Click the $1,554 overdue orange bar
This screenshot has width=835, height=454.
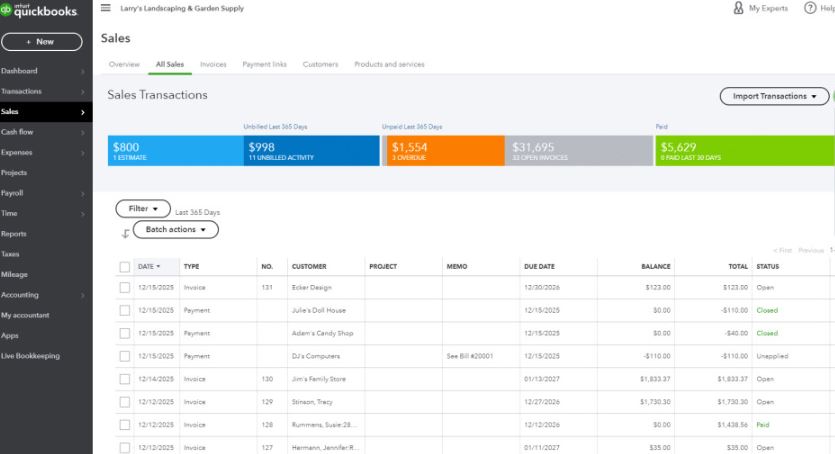click(446, 151)
